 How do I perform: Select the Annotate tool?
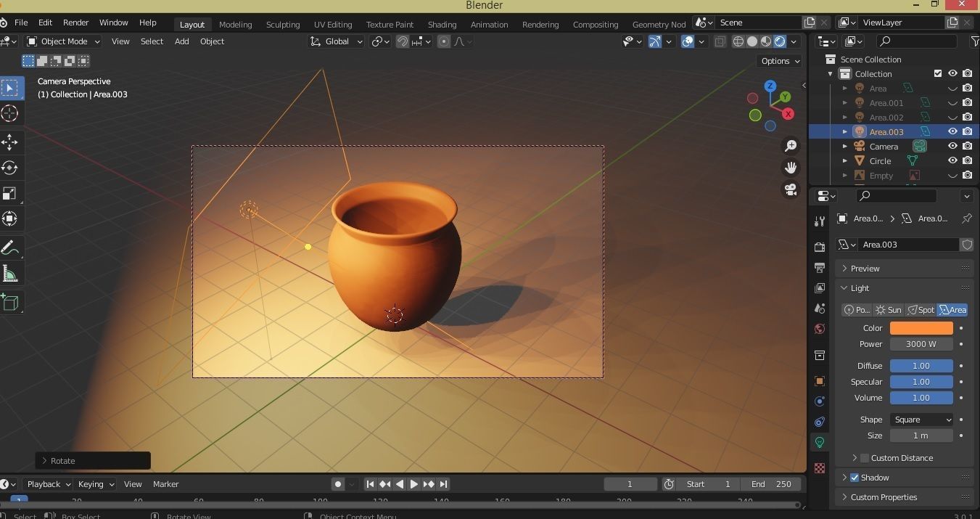point(10,248)
